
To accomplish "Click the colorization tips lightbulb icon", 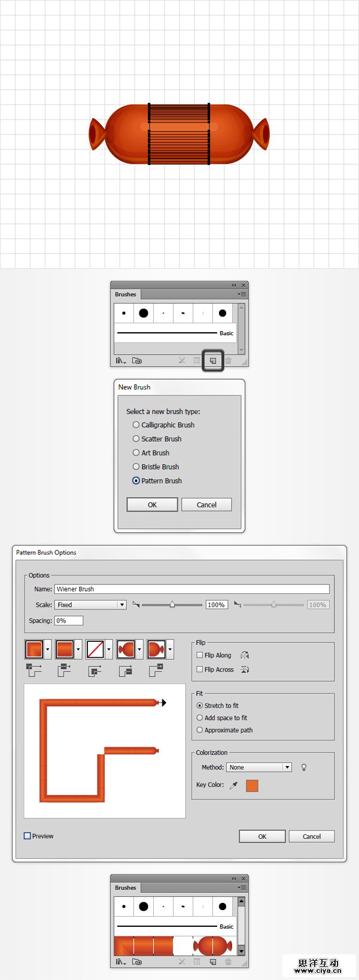I will (x=304, y=767).
